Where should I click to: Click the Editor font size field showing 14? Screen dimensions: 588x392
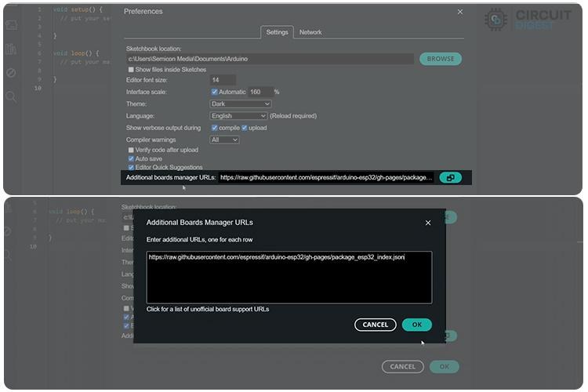point(223,80)
